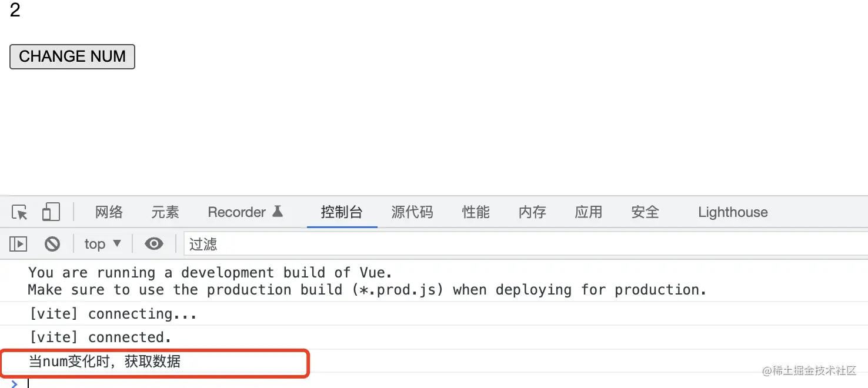Select the inspect element picker icon
This screenshot has width=868, height=388.
(19, 212)
